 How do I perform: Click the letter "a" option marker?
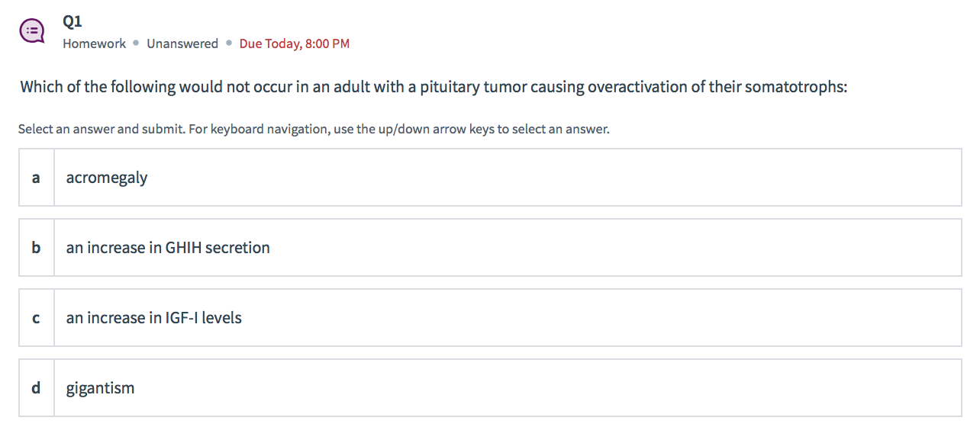(x=36, y=178)
